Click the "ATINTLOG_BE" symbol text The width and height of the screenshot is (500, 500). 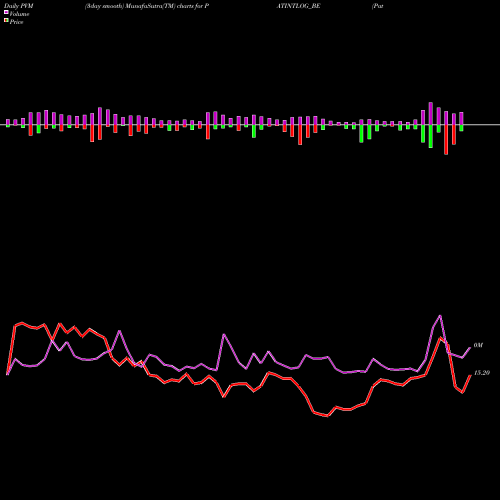point(298,6)
